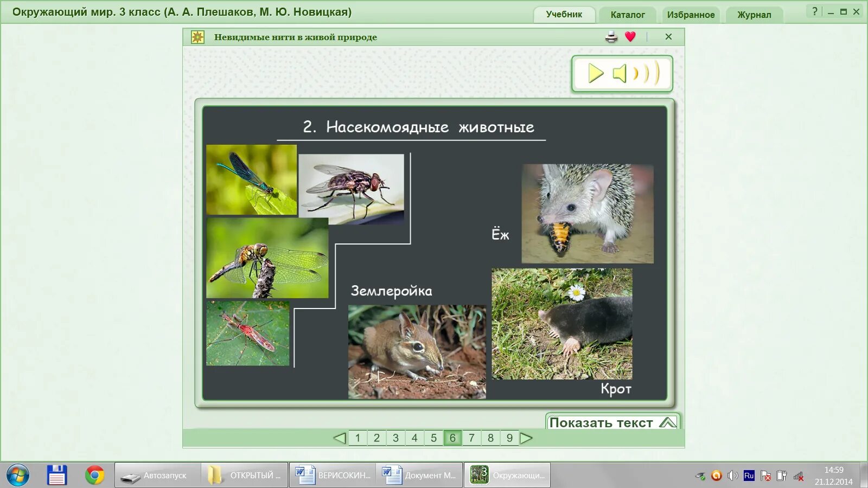
Task: Open the Windows Start menu
Action: tap(18, 475)
